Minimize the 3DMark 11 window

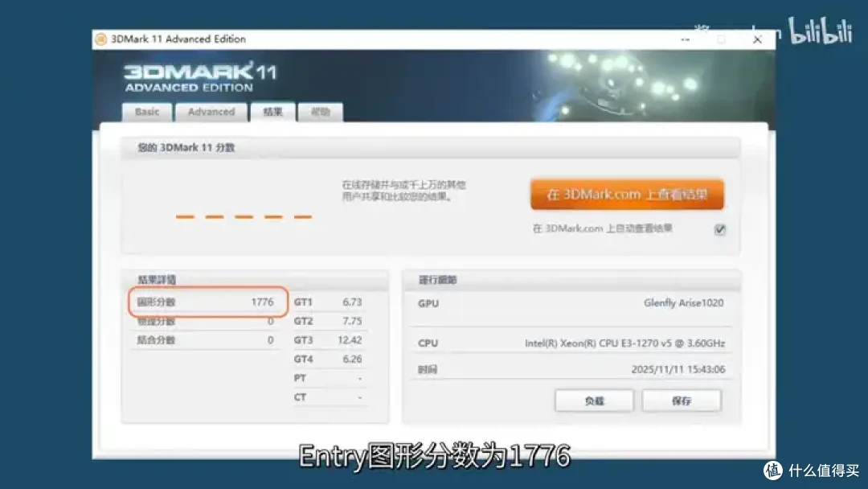pos(686,39)
